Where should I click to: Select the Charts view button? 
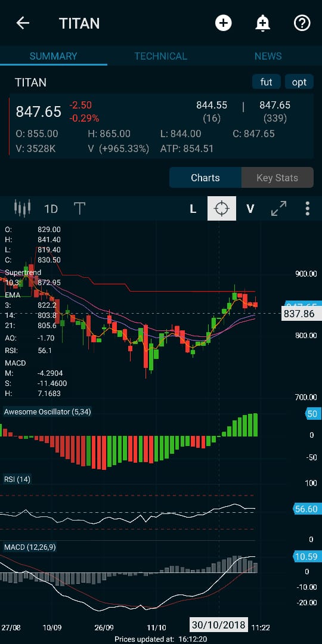tap(205, 178)
